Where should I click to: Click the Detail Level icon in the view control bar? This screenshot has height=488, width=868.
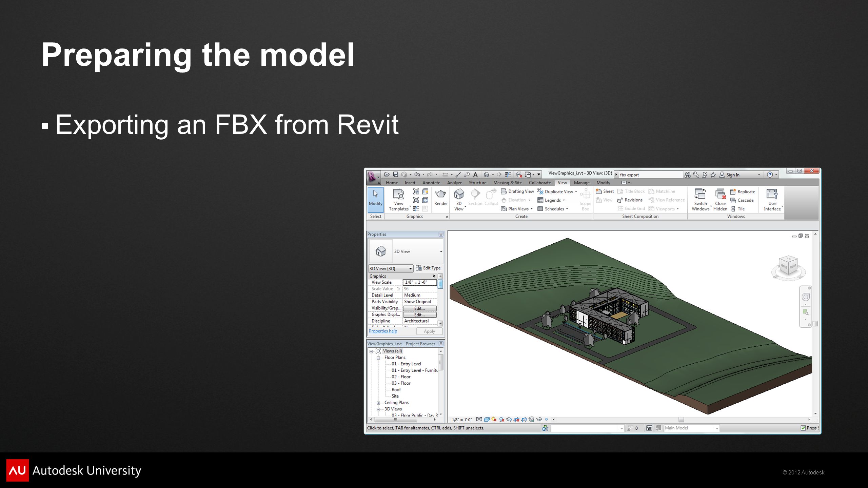click(479, 420)
